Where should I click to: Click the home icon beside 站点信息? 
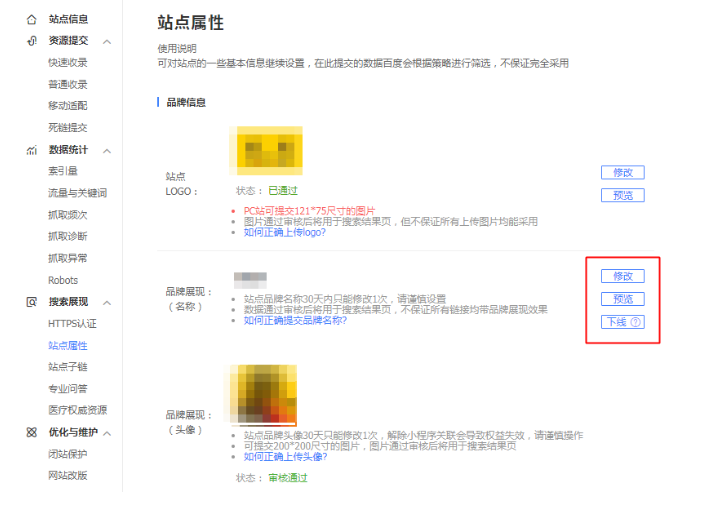31,19
